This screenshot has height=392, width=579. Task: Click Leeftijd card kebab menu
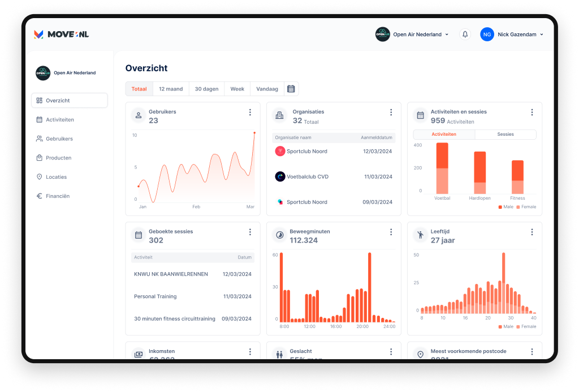point(532,232)
